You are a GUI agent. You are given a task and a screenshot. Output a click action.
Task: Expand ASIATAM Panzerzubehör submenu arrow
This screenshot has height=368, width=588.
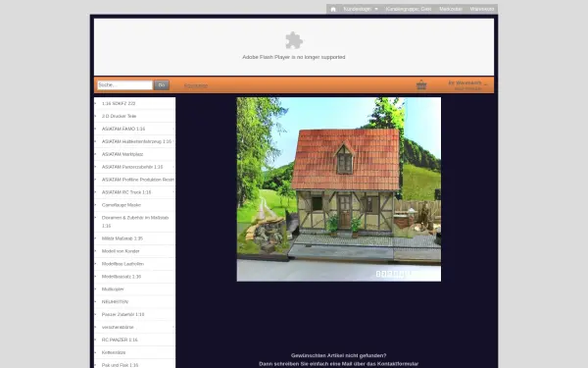pyautogui.click(x=173, y=167)
